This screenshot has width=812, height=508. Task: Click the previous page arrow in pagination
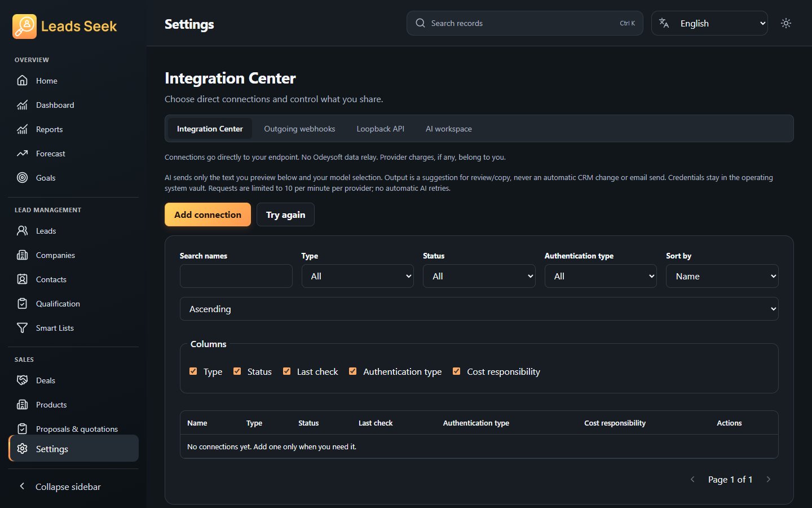692,479
